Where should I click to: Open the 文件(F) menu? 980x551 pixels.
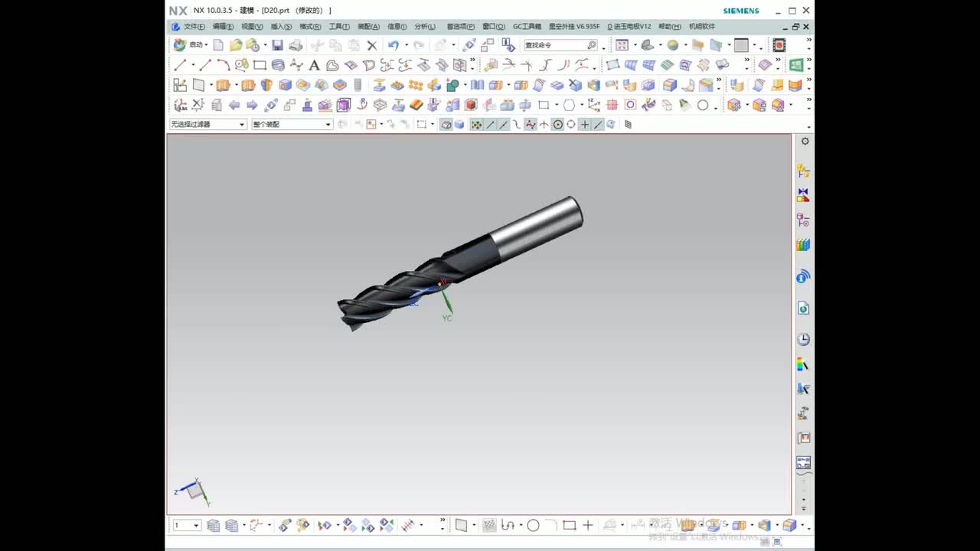click(194, 27)
